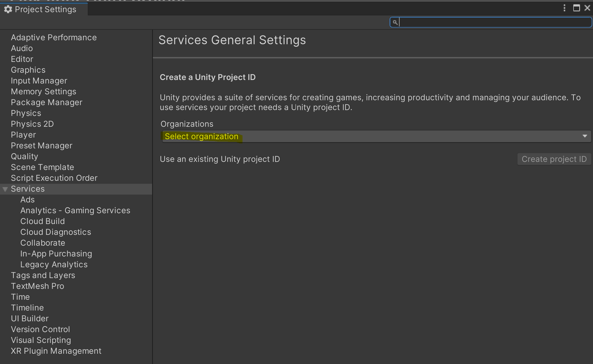Select Cloud Diagnostics service
Screen dimensions: 593x364
(56, 232)
